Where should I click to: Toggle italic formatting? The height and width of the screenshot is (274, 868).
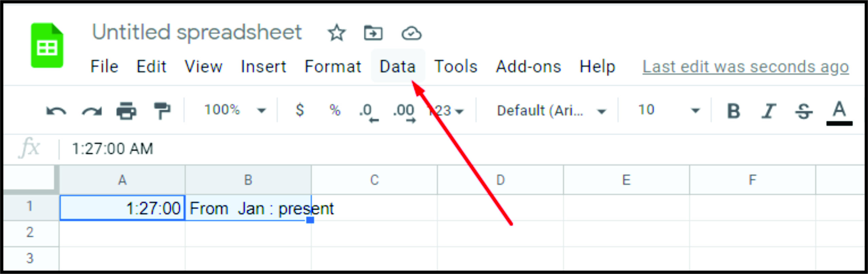pyautogui.click(x=769, y=111)
